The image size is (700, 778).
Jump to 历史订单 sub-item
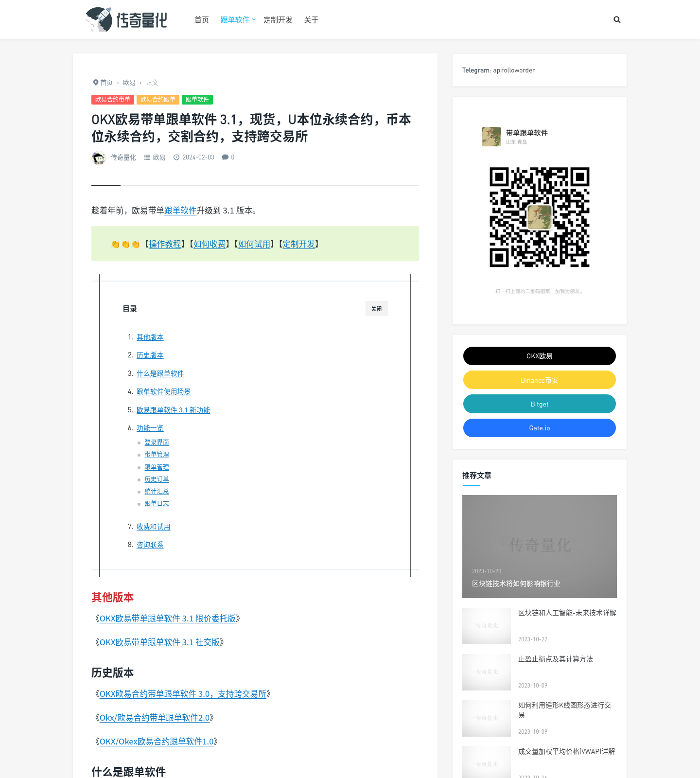click(x=157, y=479)
